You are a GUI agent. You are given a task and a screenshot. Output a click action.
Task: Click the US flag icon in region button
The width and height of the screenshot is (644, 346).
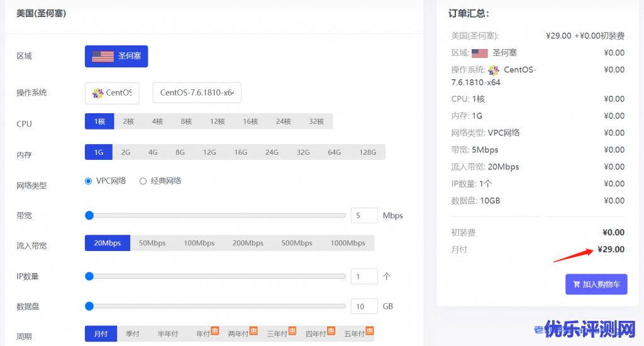pos(103,56)
